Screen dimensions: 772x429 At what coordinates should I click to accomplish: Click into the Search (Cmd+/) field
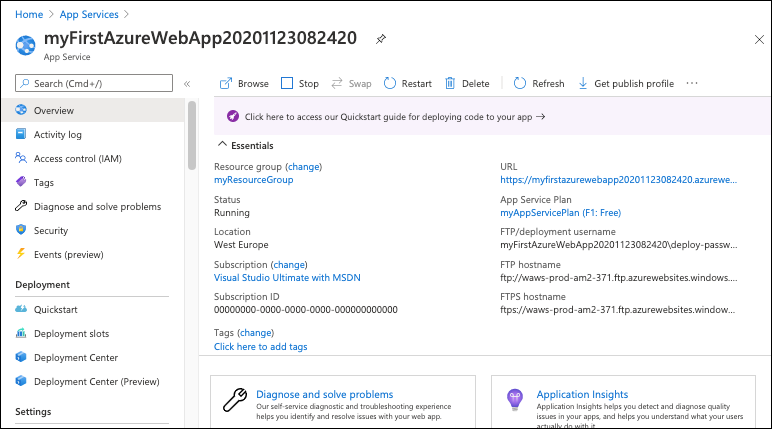94,83
